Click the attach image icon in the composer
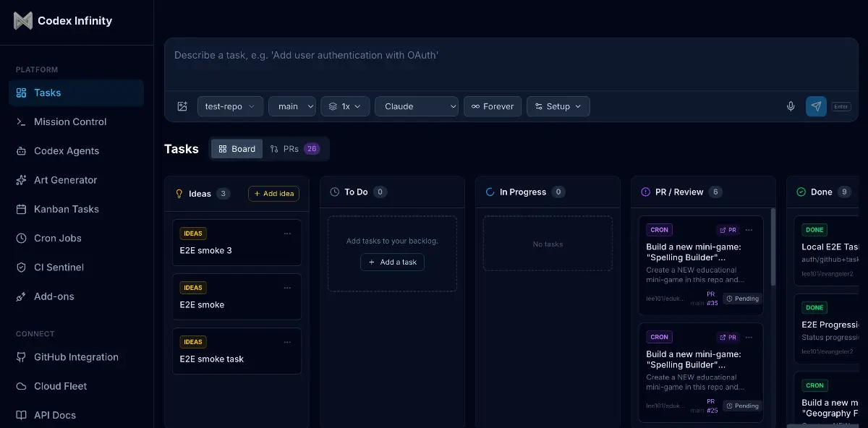868x428 pixels. point(182,106)
